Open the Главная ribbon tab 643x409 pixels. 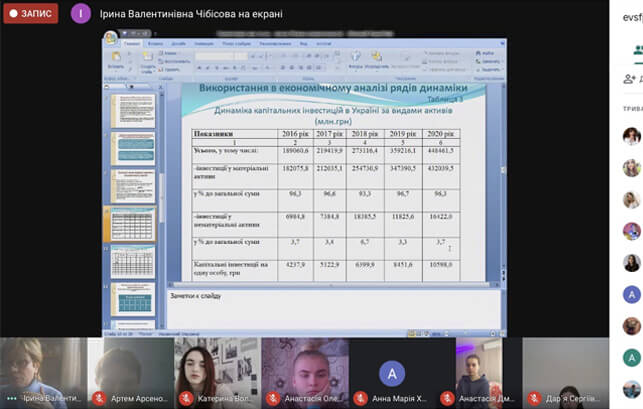point(132,45)
